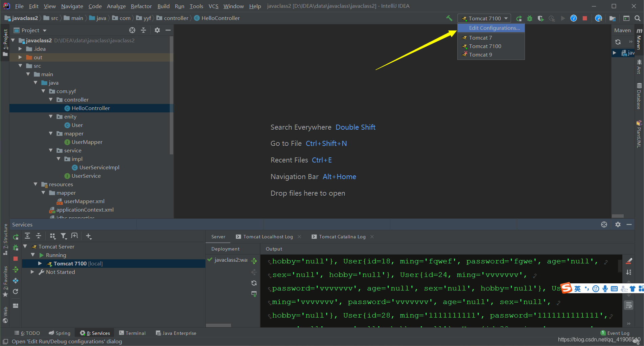The height and width of the screenshot is (346, 644).
Task: Click the Search Everywhere magnifier icon
Action: pyautogui.click(x=637, y=18)
